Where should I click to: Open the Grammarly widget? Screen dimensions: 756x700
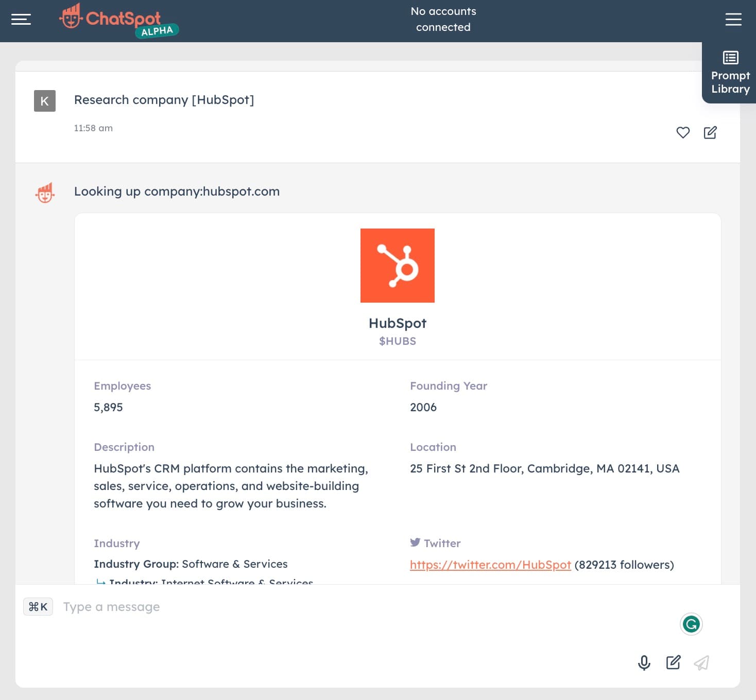691,624
